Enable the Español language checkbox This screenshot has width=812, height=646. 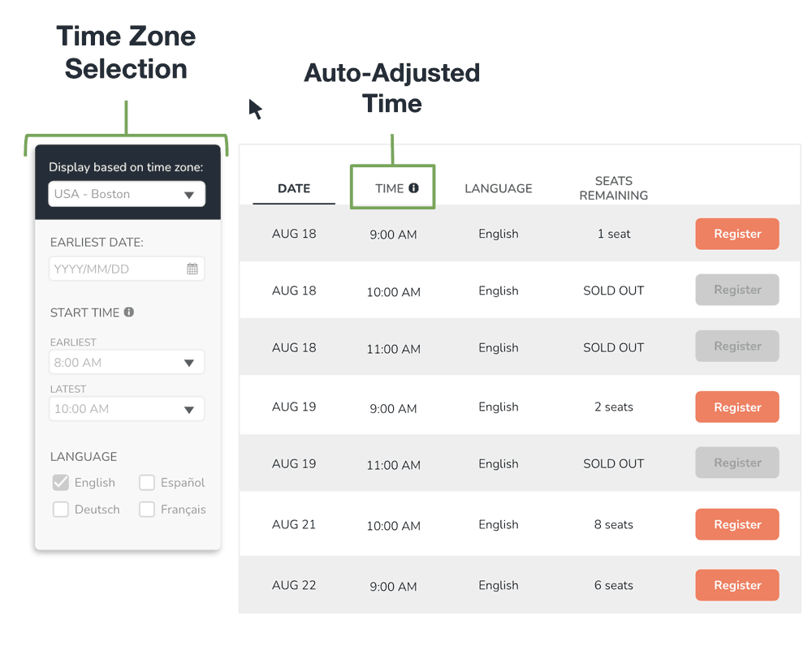(147, 483)
